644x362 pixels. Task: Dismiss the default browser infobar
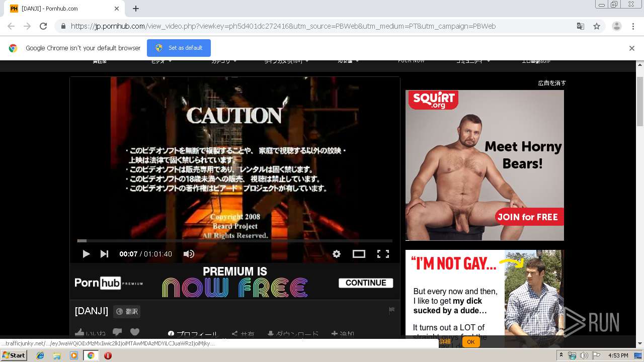(x=632, y=48)
